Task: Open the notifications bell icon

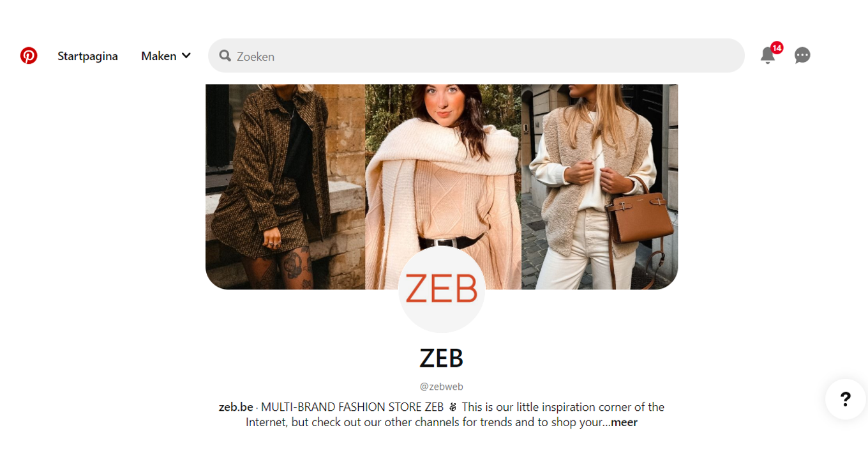Action: point(768,56)
